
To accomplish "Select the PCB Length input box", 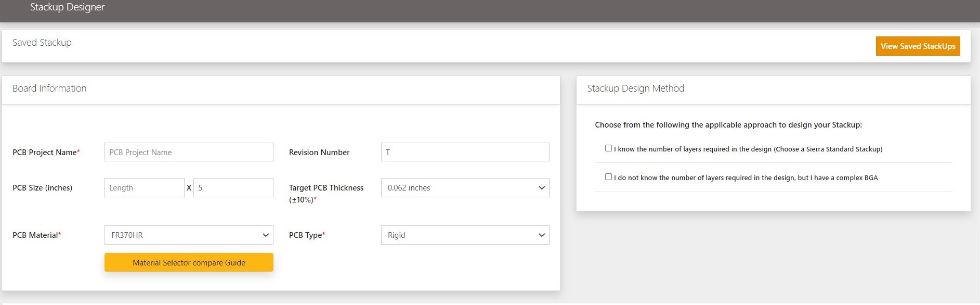I will click(x=144, y=188).
